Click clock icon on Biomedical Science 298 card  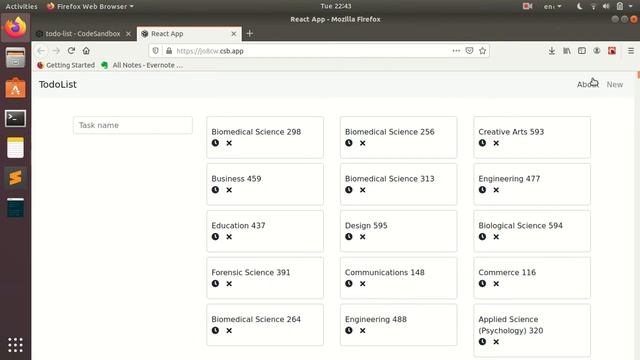(x=216, y=143)
